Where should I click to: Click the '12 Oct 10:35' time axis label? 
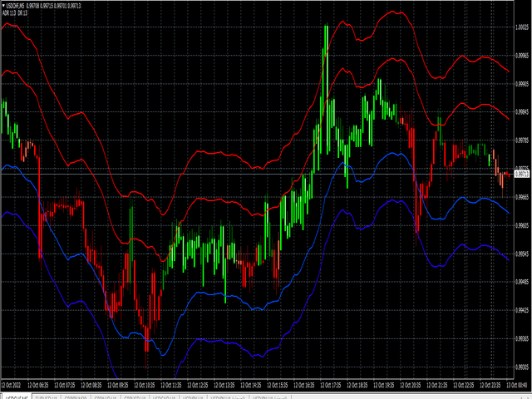click(144, 385)
